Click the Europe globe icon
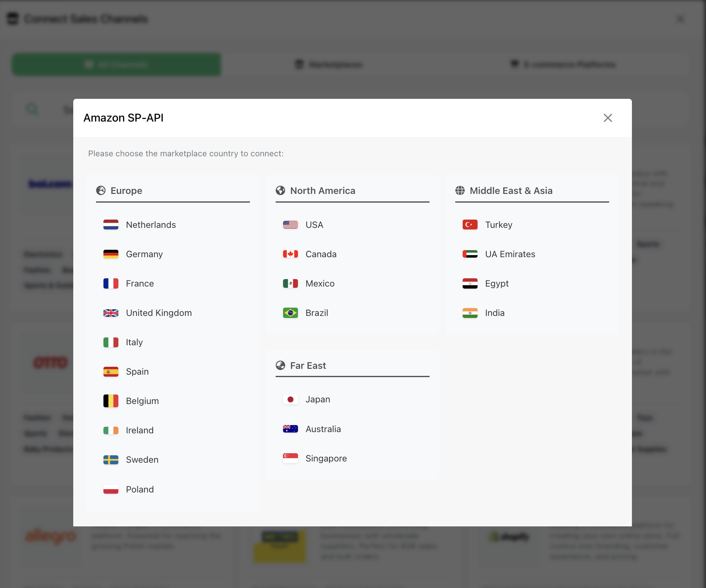 tap(101, 191)
